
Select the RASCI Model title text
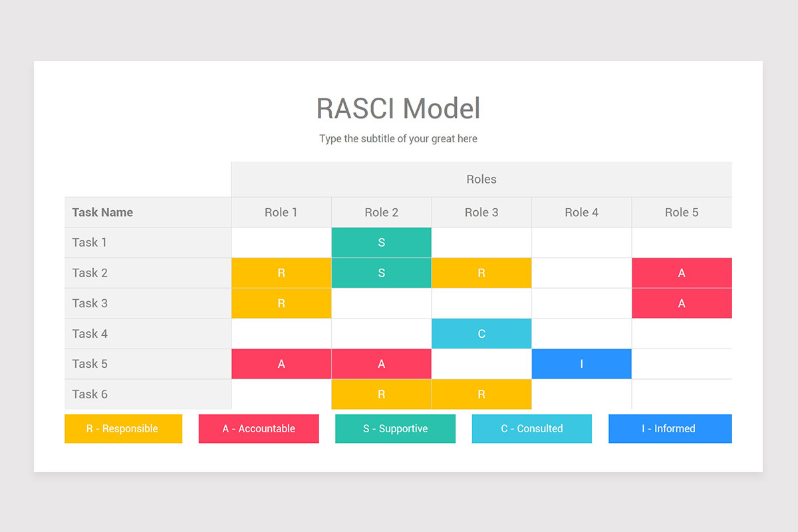click(x=398, y=108)
